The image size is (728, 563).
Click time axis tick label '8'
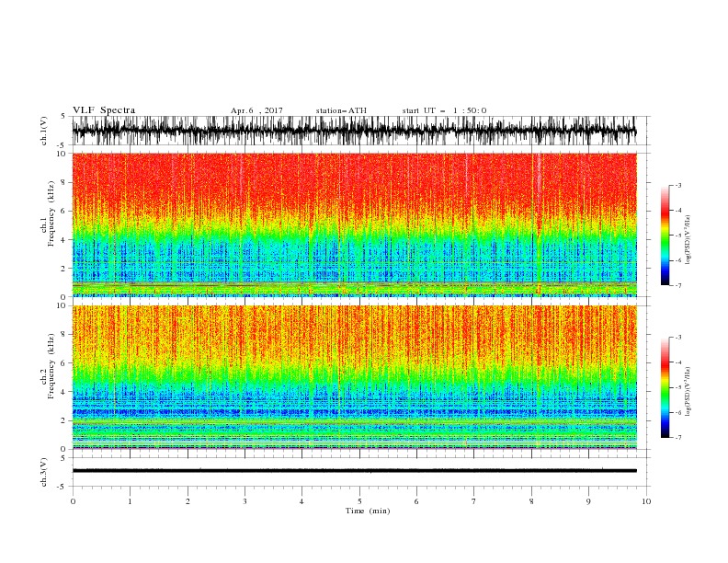click(531, 501)
